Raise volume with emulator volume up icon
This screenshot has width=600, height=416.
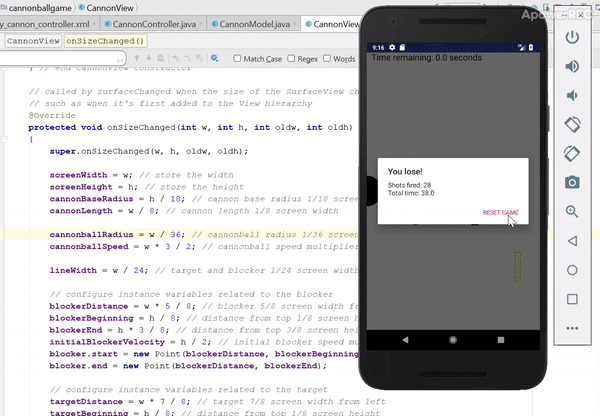click(x=572, y=67)
